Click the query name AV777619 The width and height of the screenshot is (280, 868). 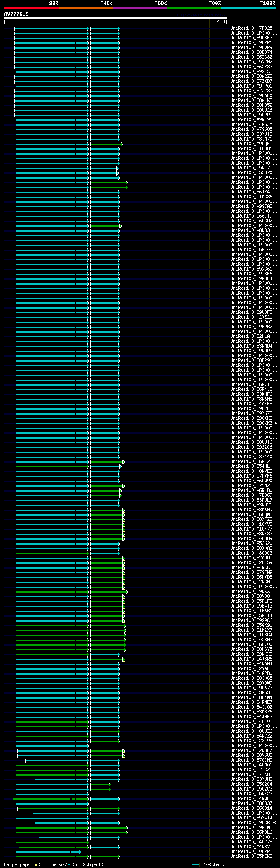coord(17,14)
